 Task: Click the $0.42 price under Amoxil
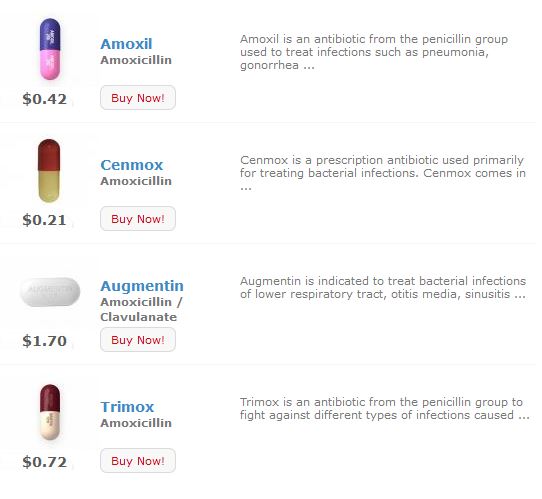pyautogui.click(x=44, y=99)
